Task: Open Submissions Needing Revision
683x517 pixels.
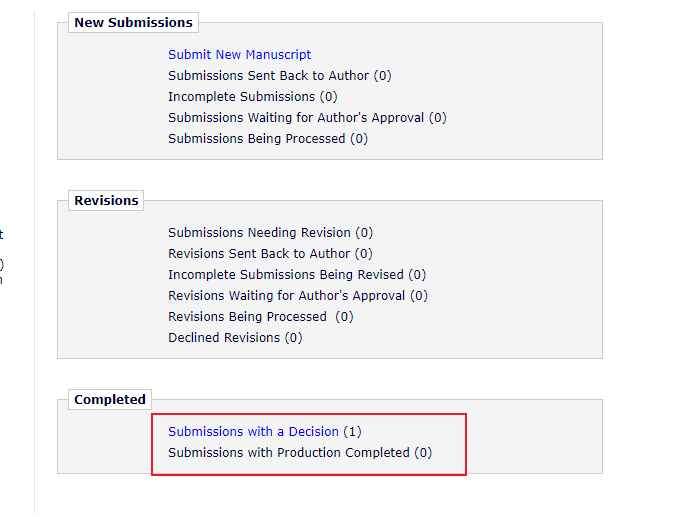Action: click(x=259, y=233)
